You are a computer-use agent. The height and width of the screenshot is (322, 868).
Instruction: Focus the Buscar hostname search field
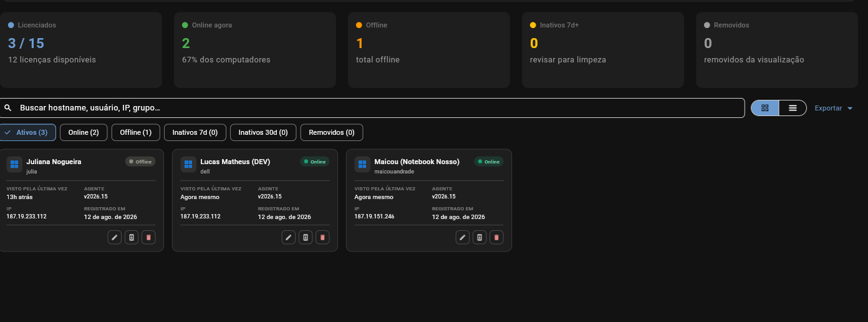[372, 108]
